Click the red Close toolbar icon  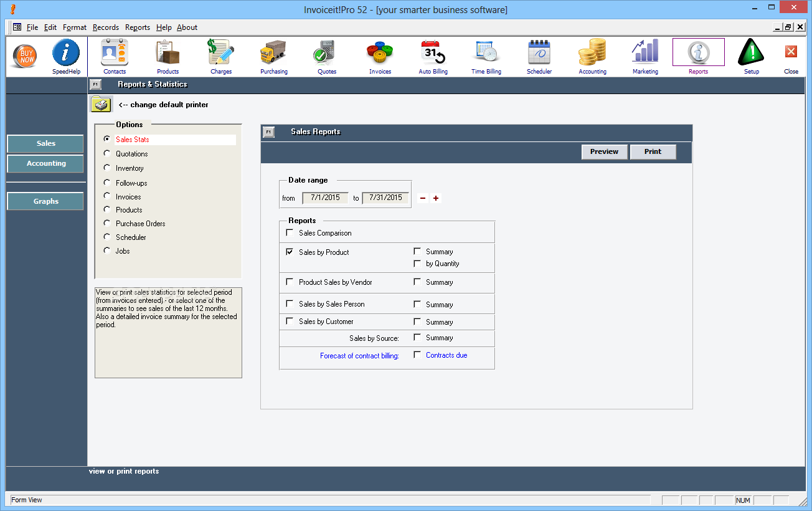coord(791,52)
